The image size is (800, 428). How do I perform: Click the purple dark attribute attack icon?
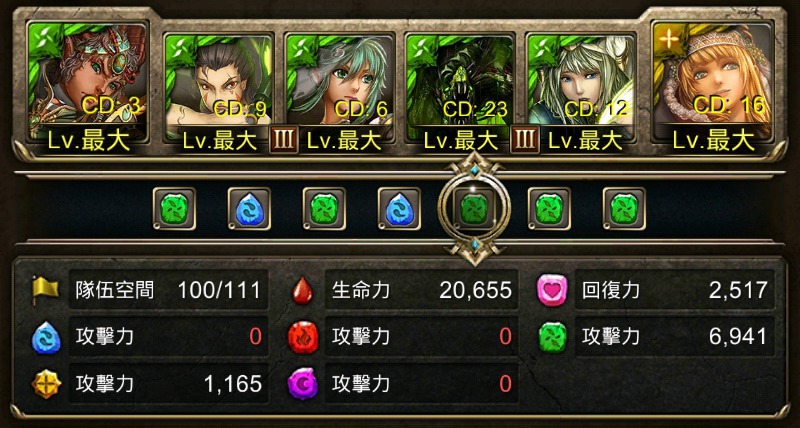[x=302, y=383]
